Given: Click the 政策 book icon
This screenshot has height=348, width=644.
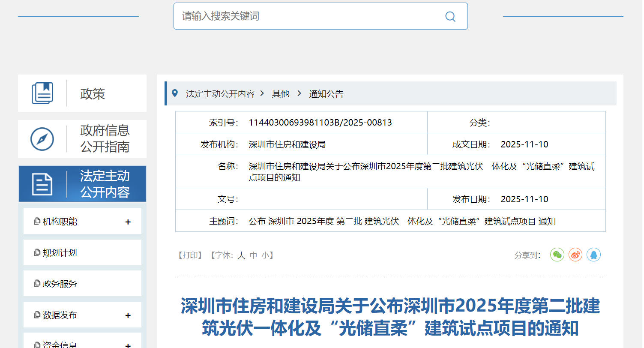Looking at the screenshot, I should click(42, 93).
